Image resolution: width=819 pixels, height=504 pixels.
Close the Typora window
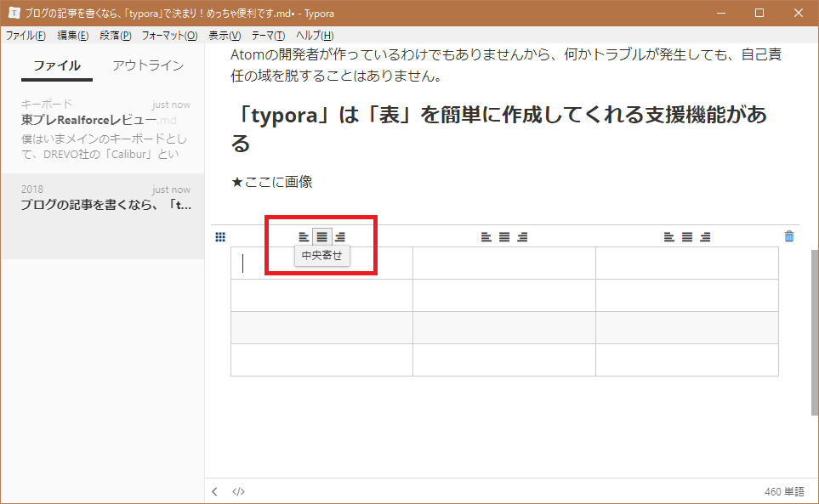(x=798, y=13)
